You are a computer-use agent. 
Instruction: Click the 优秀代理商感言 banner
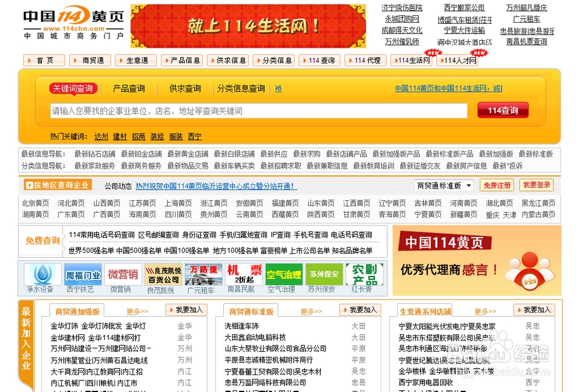click(477, 260)
